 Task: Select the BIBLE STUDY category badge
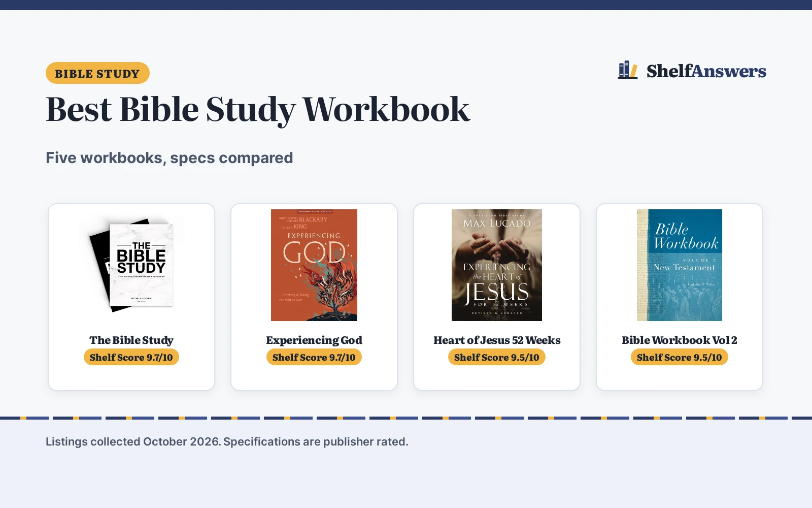tap(97, 73)
